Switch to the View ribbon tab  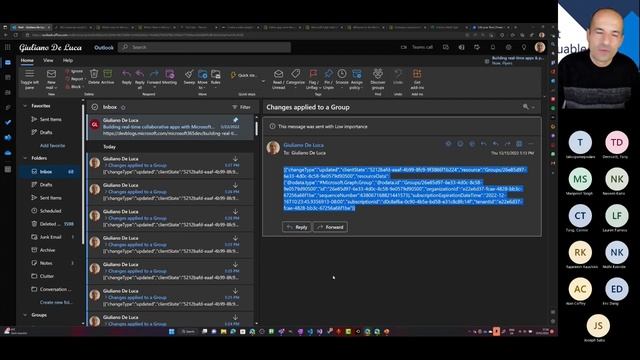point(48,60)
